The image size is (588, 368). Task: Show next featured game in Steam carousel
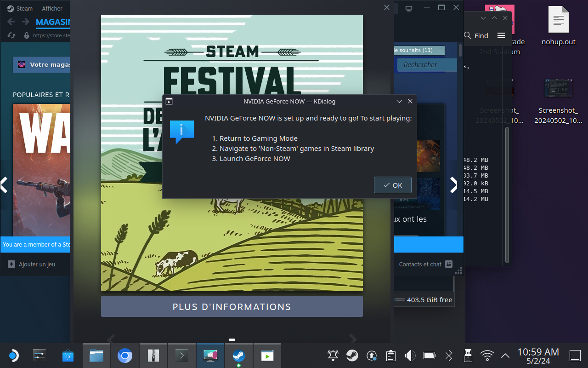click(x=454, y=185)
